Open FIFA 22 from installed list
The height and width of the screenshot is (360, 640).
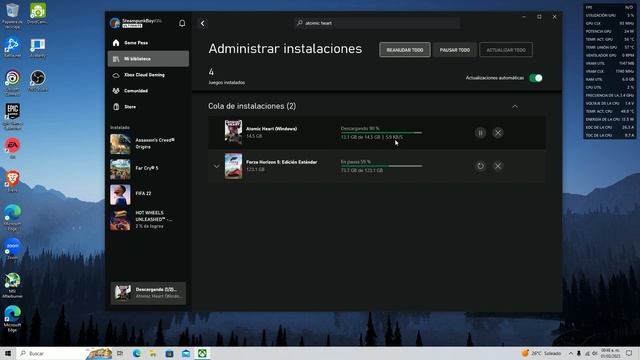point(148,194)
